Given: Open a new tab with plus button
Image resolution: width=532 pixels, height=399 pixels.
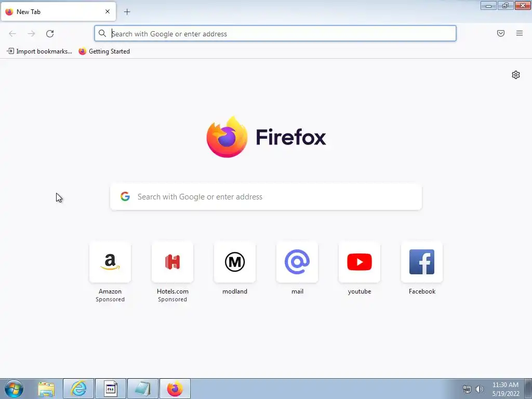Looking at the screenshot, I should coord(127,12).
